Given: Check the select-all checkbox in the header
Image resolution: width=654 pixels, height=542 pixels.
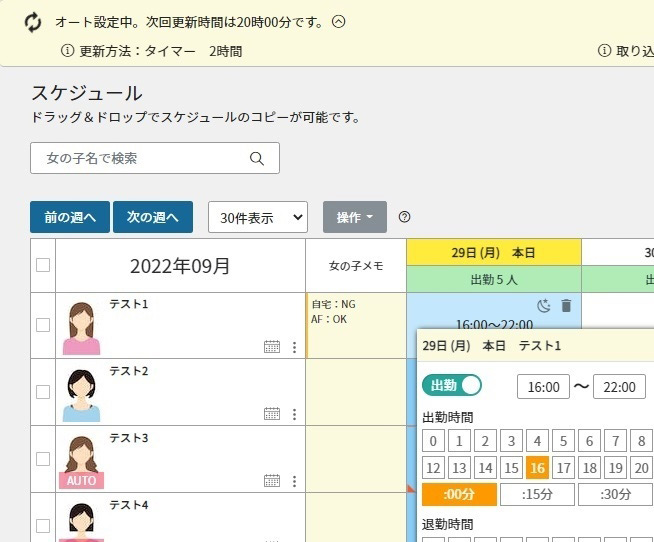Looking at the screenshot, I should pyautogui.click(x=43, y=265).
